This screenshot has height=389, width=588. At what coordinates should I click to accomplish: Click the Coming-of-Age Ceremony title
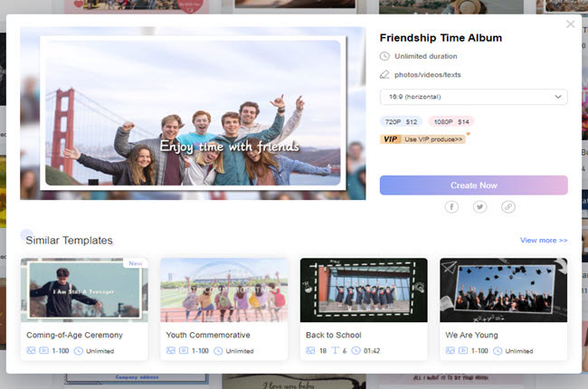click(x=74, y=335)
